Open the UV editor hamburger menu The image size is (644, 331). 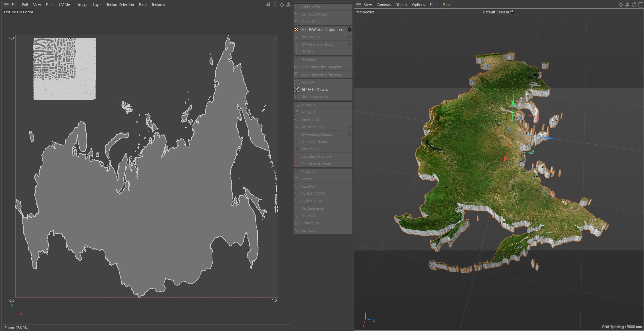pyautogui.click(x=6, y=4)
